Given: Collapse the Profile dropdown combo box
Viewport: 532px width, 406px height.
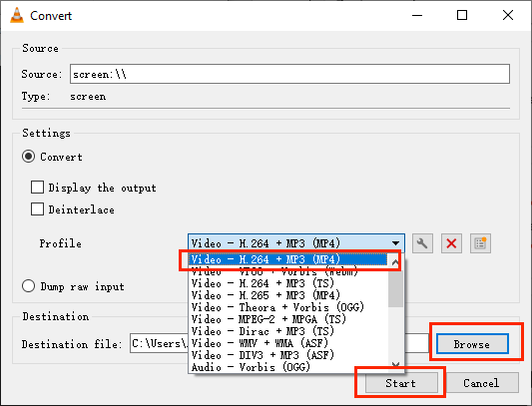Looking at the screenshot, I should (296, 243).
